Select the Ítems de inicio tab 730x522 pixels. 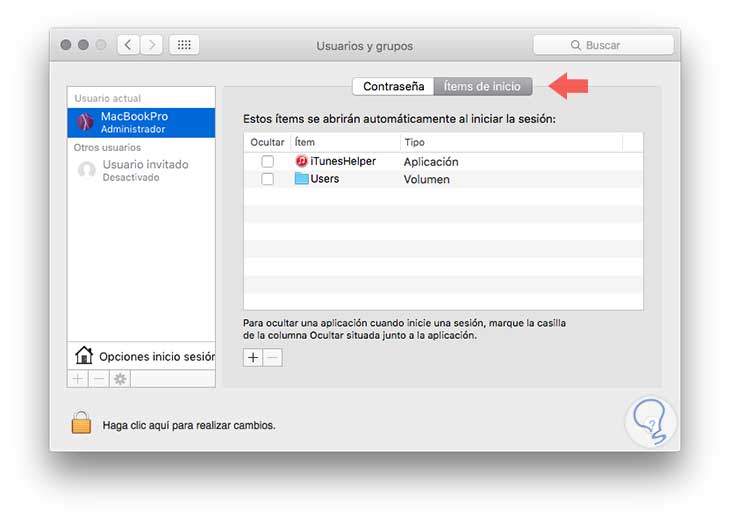pyautogui.click(x=482, y=87)
